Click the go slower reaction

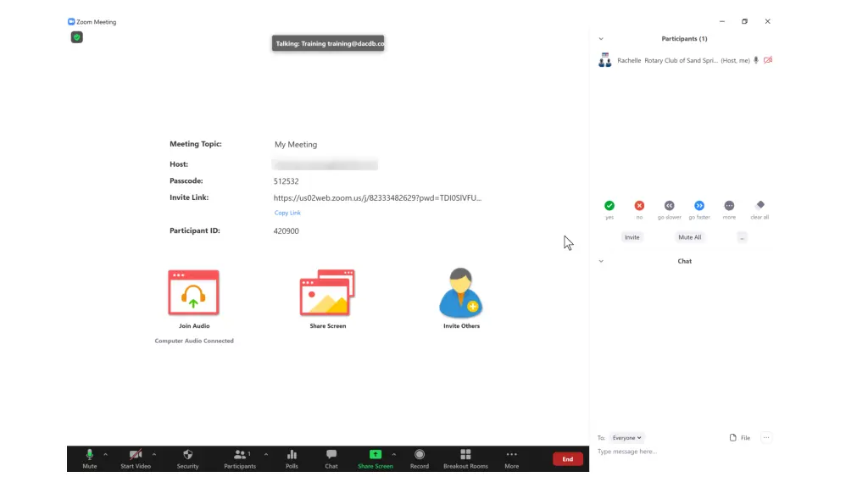670,205
